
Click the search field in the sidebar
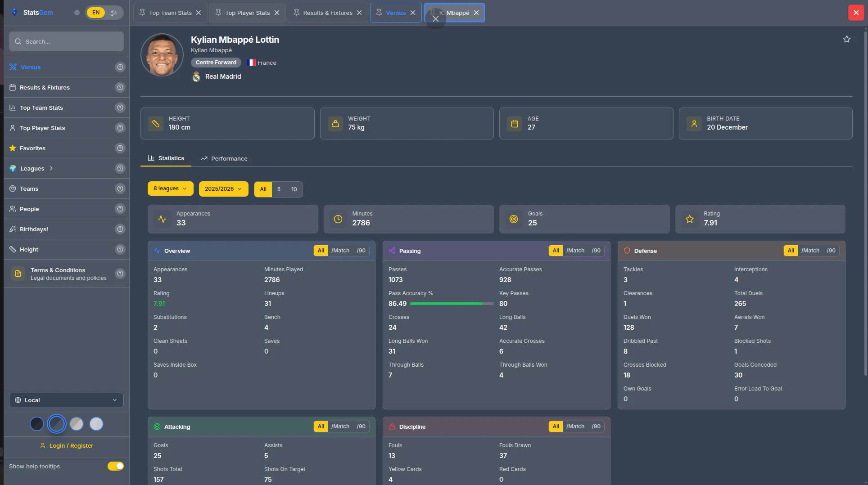(x=66, y=41)
